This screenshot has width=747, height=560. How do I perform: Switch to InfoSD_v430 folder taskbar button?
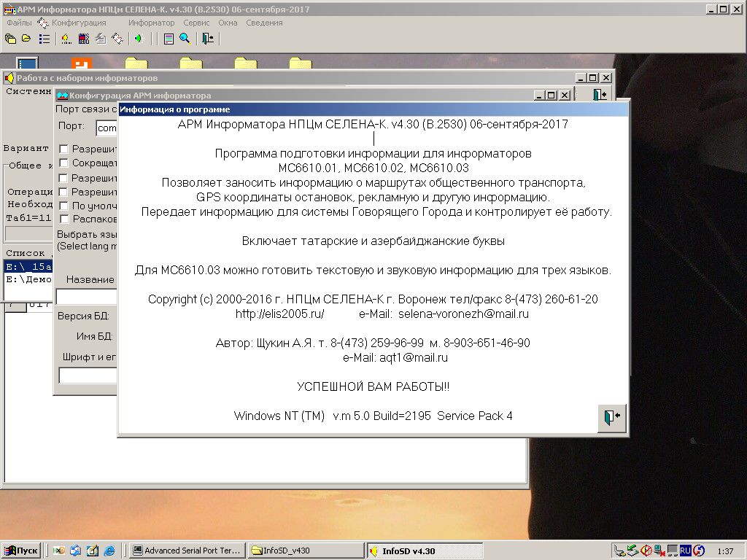point(306,551)
